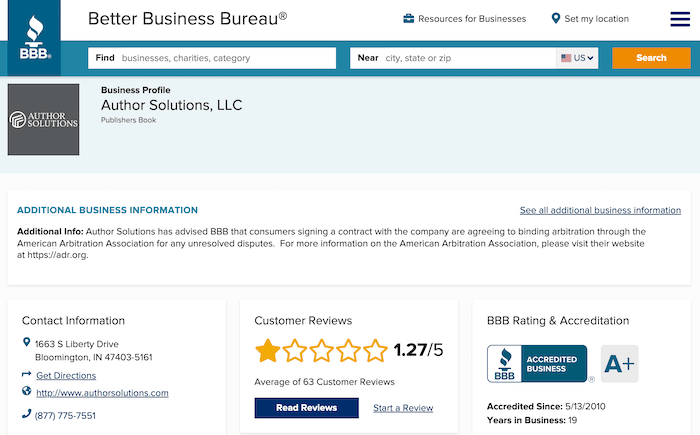Screen dimensions: 700x435
Task: Click the Start a Review link
Action: 403,408
